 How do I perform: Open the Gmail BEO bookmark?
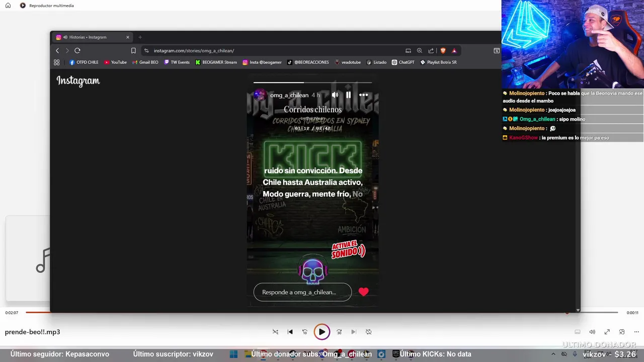point(145,62)
